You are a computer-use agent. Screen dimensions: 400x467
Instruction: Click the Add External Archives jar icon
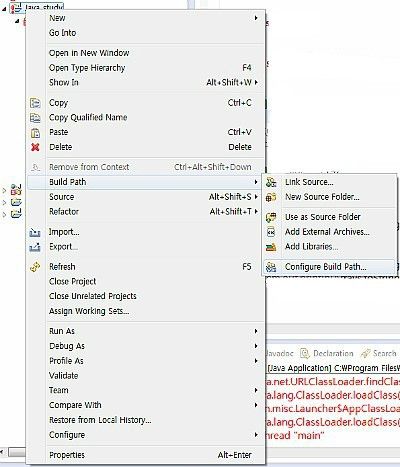pyautogui.click(x=271, y=232)
